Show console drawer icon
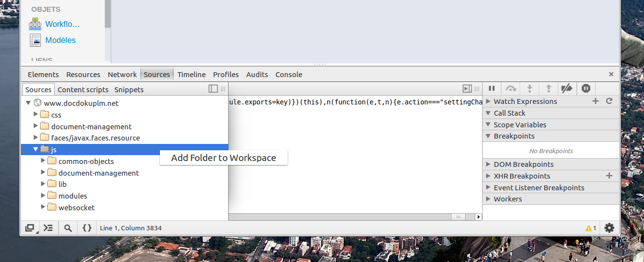This screenshot has width=644, height=262. tap(48, 228)
